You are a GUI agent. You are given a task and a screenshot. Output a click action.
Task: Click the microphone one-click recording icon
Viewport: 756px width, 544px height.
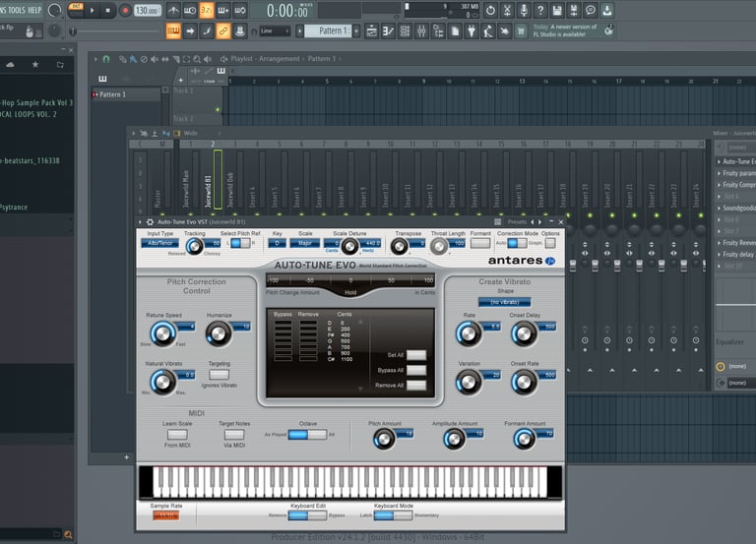tap(524, 10)
